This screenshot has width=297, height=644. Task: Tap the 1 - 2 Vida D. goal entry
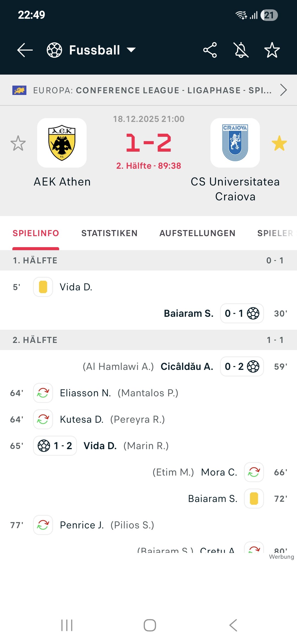click(x=55, y=446)
